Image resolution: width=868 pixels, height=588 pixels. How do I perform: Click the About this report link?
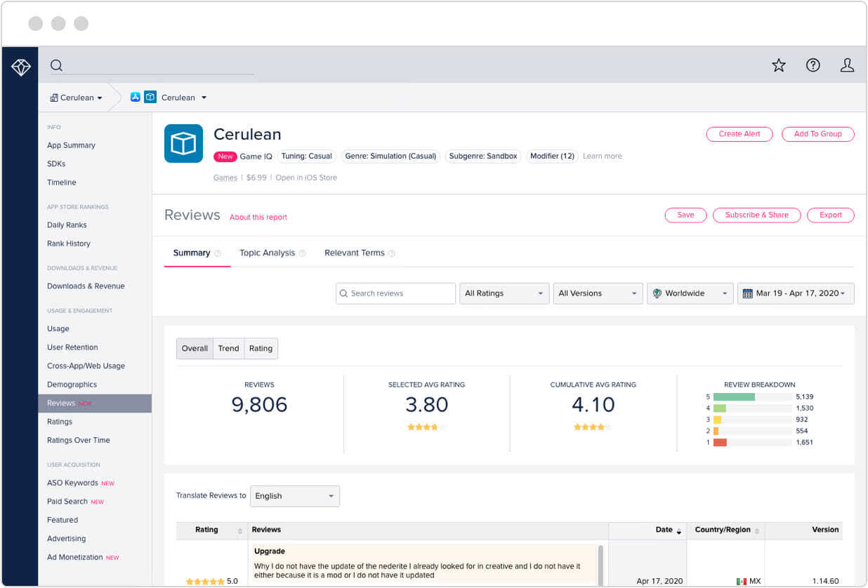258,218
